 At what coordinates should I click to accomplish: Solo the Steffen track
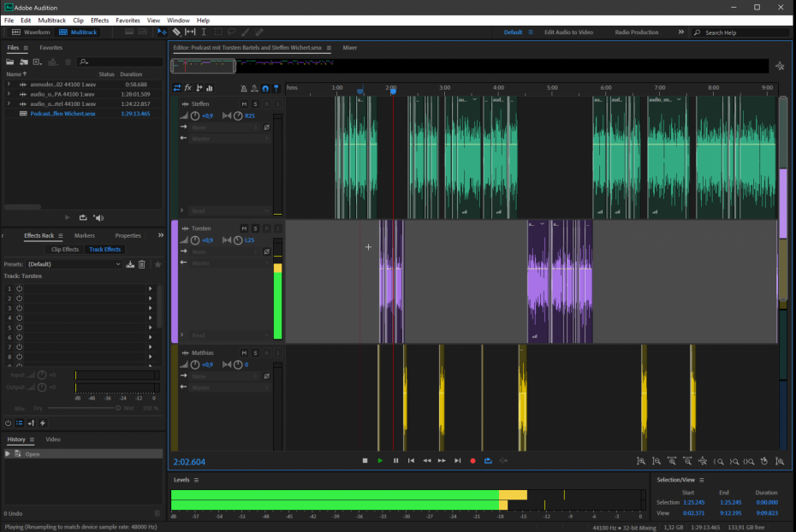[255, 103]
